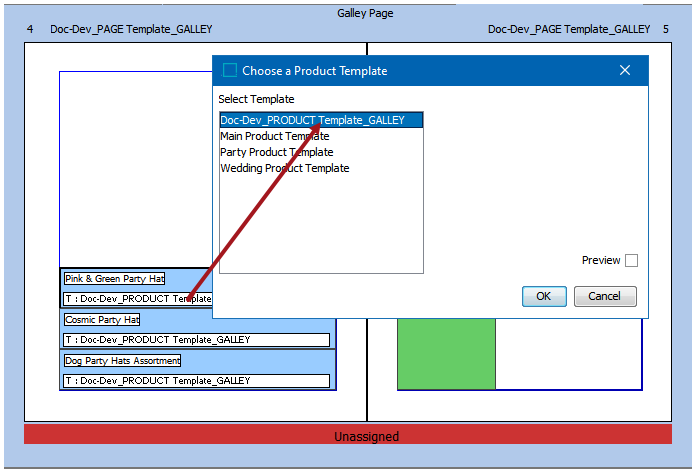695x472 pixels.
Task: Click the Galley Page title
Action: point(365,13)
